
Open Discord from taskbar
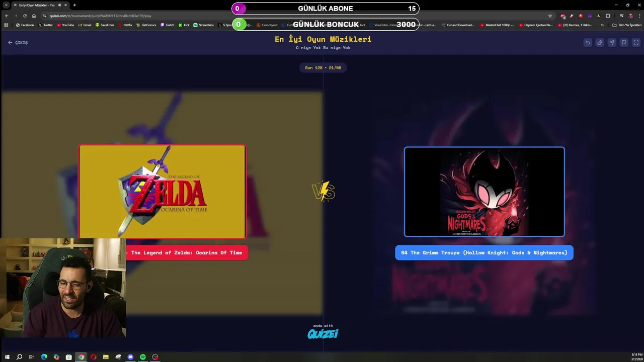pyautogui.click(x=130, y=357)
